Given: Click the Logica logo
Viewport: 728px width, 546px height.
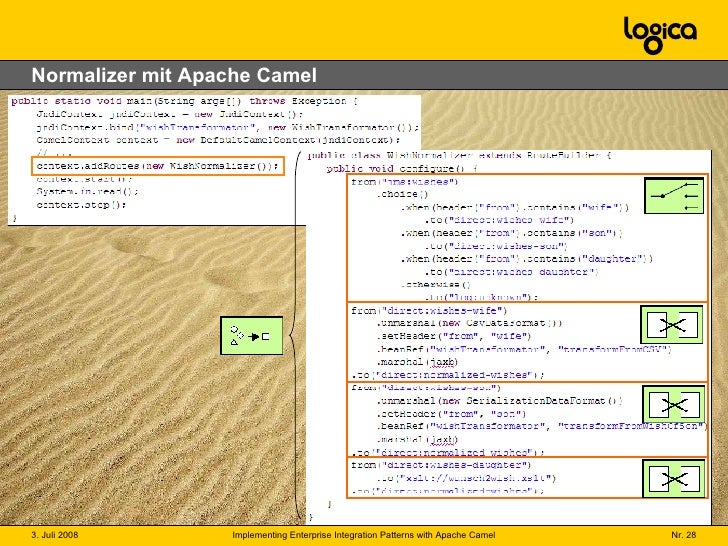Looking at the screenshot, I should click(660, 35).
